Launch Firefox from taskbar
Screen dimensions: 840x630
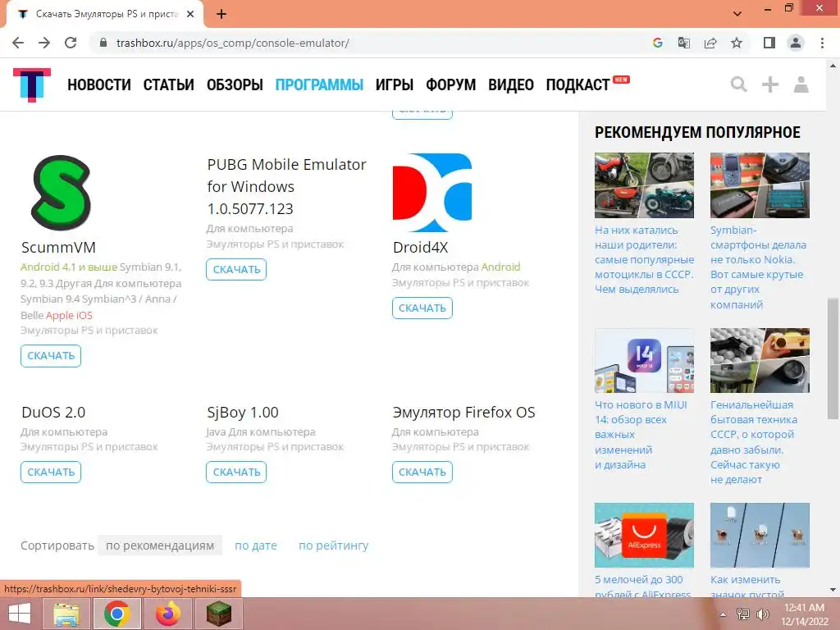(168, 614)
